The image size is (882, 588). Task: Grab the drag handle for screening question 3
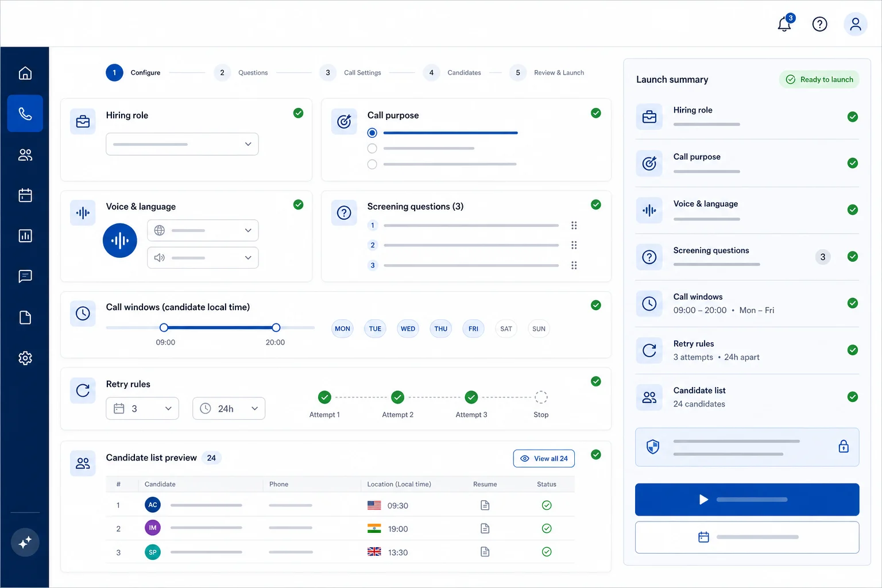pos(574,265)
